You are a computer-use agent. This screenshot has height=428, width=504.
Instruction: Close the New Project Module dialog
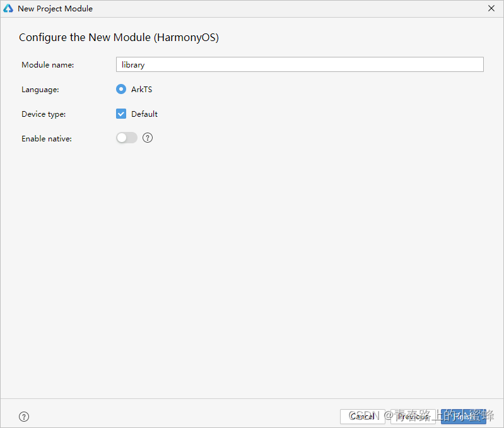click(x=491, y=9)
